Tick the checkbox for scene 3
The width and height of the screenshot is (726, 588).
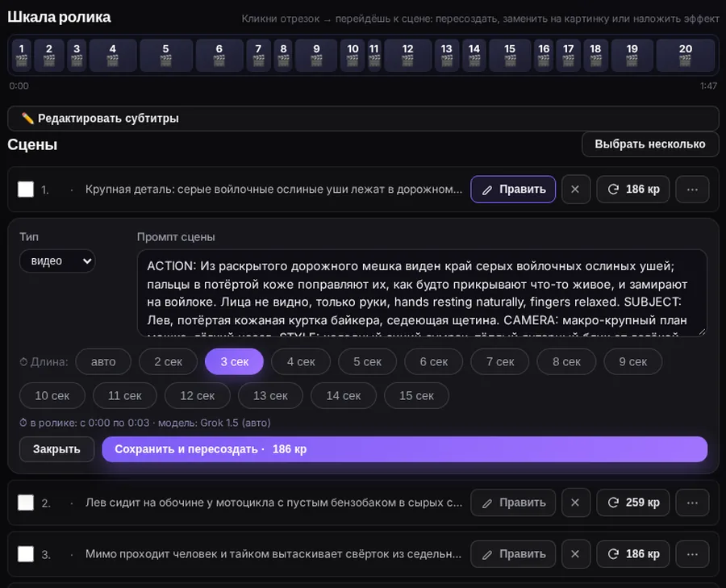[26, 554]
